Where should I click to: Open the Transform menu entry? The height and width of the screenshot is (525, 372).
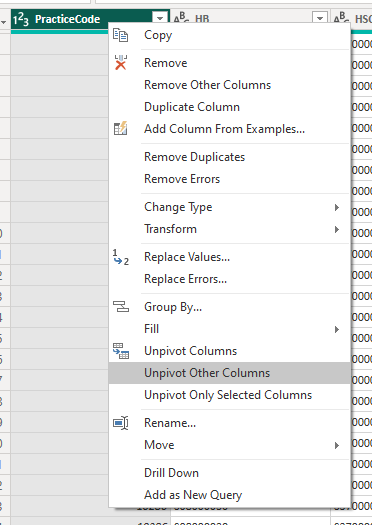click(229, 229)
